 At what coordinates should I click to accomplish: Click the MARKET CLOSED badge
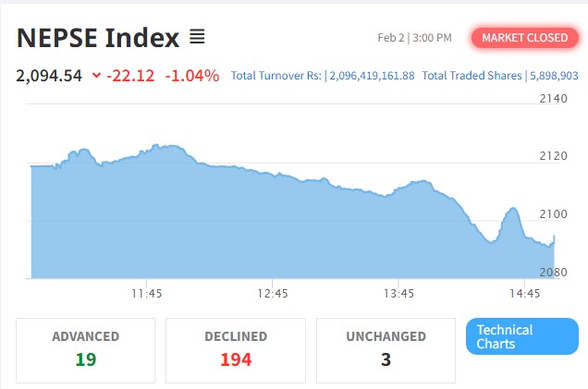(525, 38)
